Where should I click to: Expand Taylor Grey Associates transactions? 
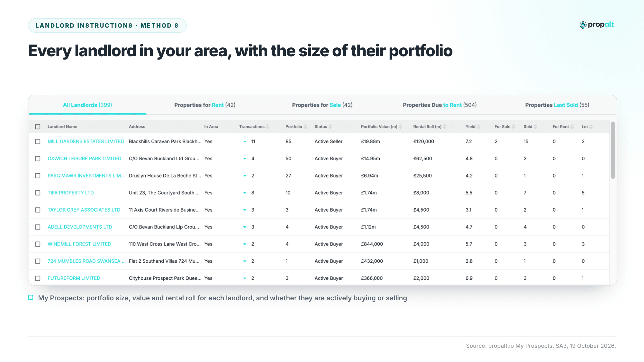(x=245, y=210)
